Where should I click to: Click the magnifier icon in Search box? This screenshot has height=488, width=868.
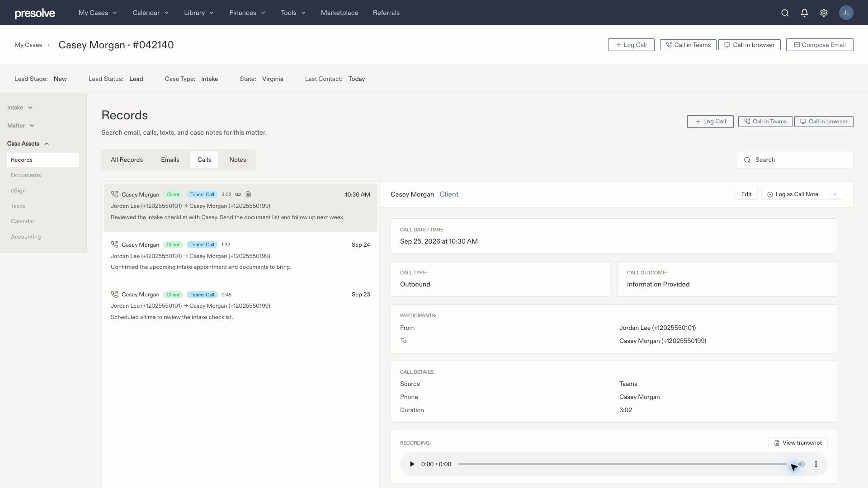coord(747,160)
